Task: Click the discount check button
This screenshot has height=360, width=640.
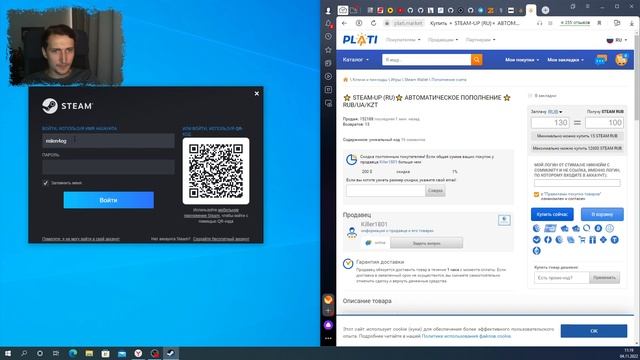Action: tap(435, 191)
